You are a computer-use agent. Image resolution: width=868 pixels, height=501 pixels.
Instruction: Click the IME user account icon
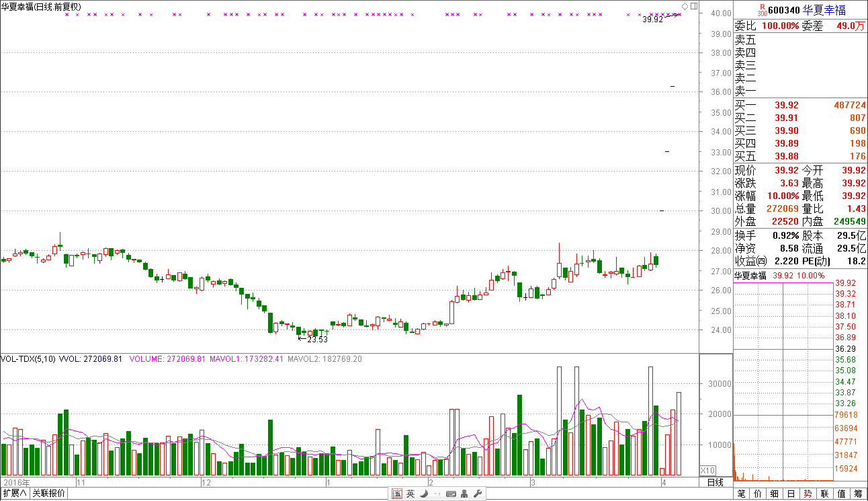pyautogui.click(x=464, y=494)
